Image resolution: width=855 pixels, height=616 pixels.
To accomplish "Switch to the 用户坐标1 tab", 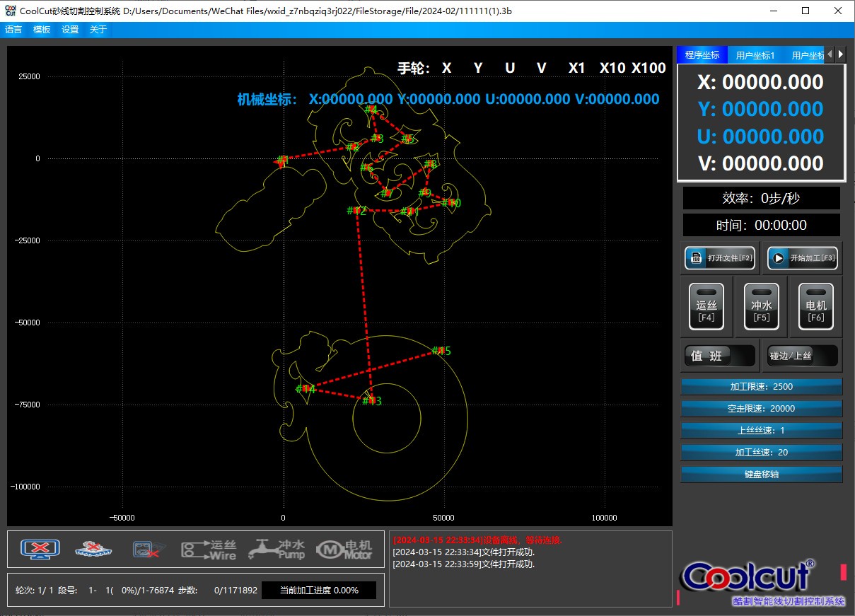I will coord(755,55).
